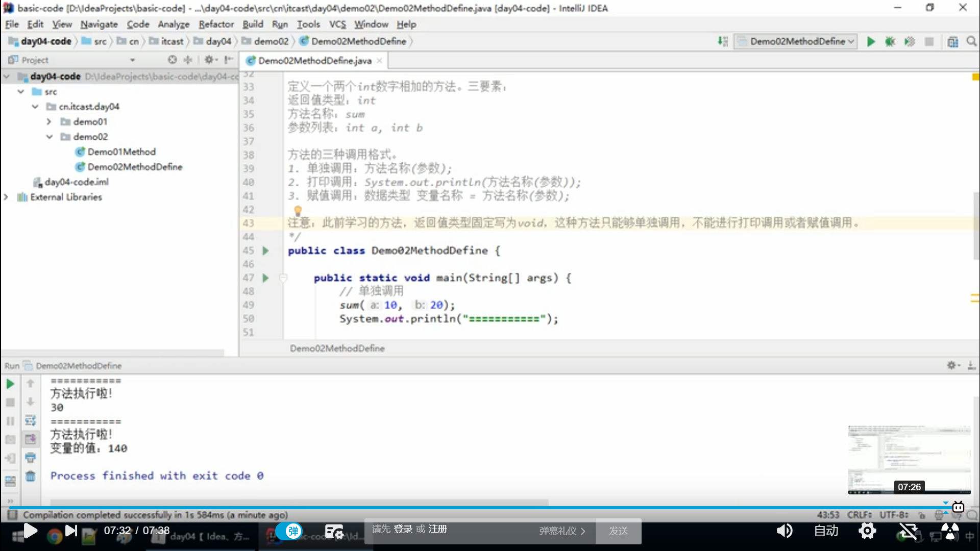Click the Dump Threads camera icon
Image resolution: width=980 pixels, height=551 pixels.
coord(10,439)
